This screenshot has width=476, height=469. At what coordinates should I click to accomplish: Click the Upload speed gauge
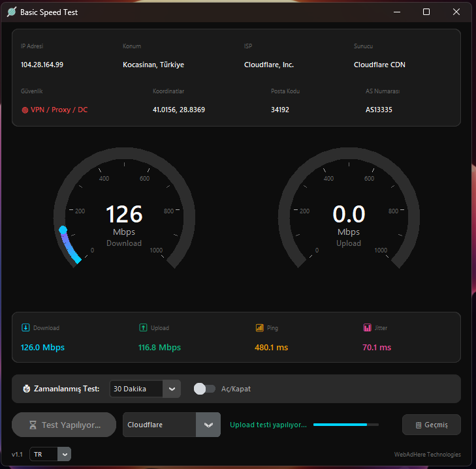[x=349, y=209]
